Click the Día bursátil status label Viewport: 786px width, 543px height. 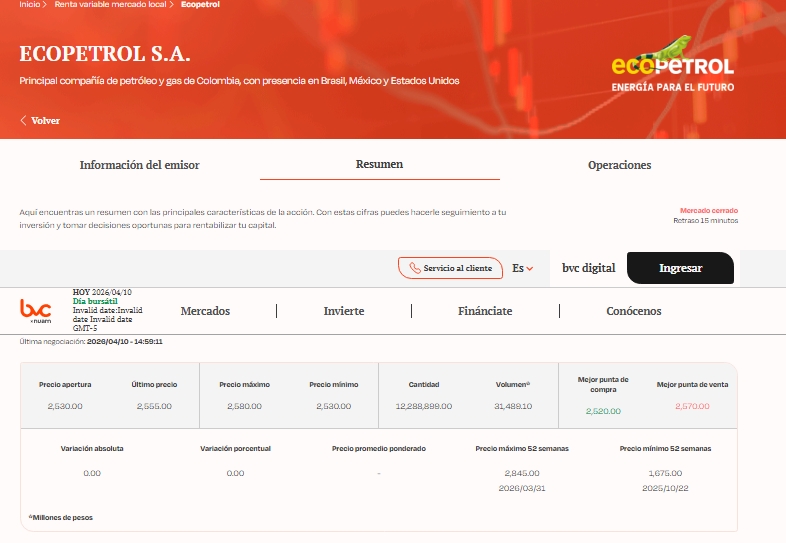click(95, 301)
